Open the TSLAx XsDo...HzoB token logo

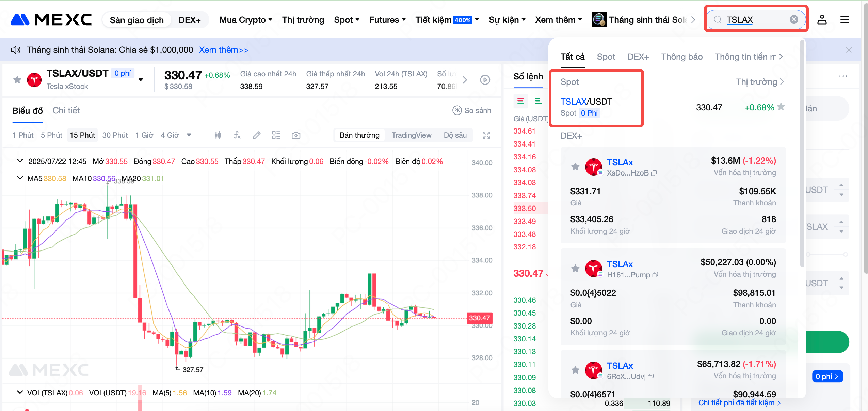pyautogui.click(x=594, y=167)
